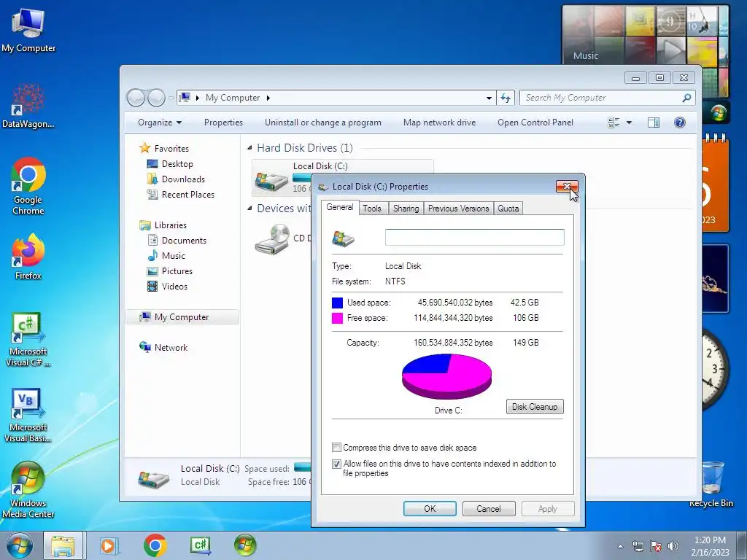This screenshot has width=747, height=560.
Task: Select the CD drive icon
Action: pyautogui.click(x=271, y=239)
